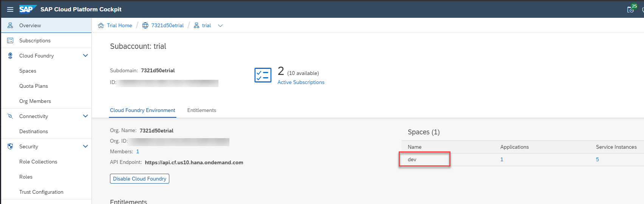The height and width of the screenshot is (204, 644).
Task: Go to 7321d50etrial breadcrumb link
Action: click(x=167, y=25)
